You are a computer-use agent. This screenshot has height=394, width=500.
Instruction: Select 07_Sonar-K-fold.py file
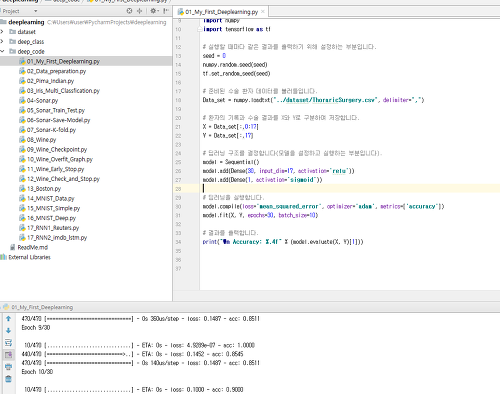(x=48, y=130)
